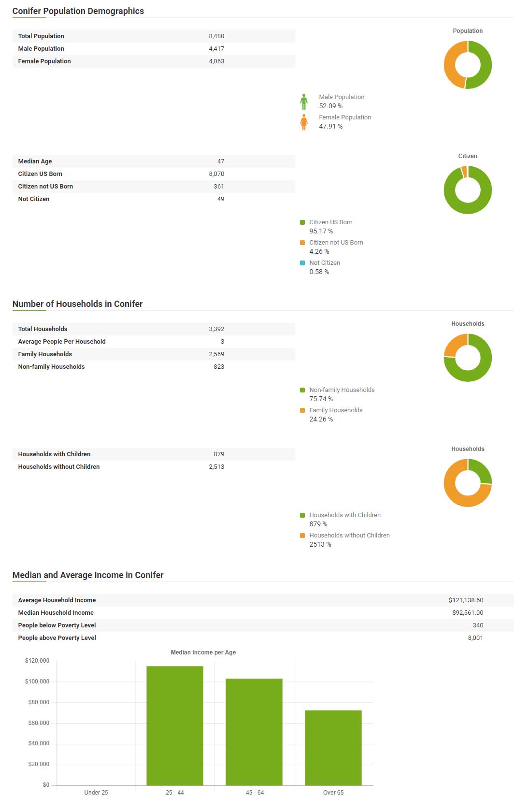Click the green male figure icon
The image size is (514, 812).
304,101
